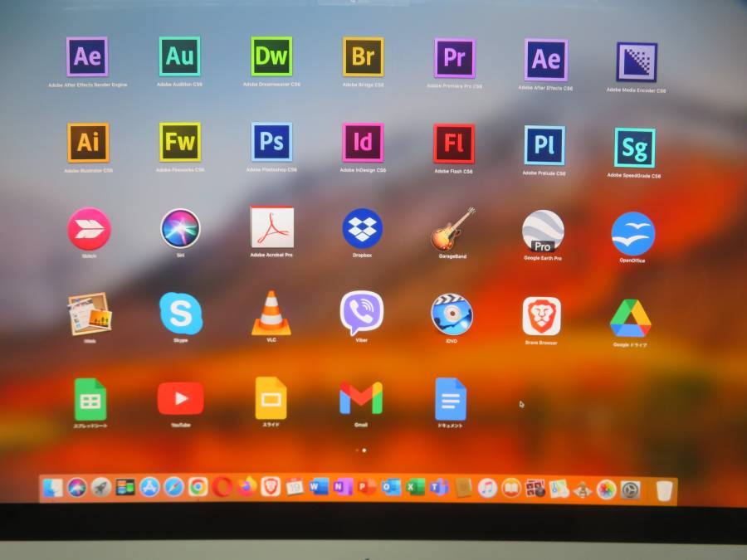Open GarageBand

click(x=453, y=229)
